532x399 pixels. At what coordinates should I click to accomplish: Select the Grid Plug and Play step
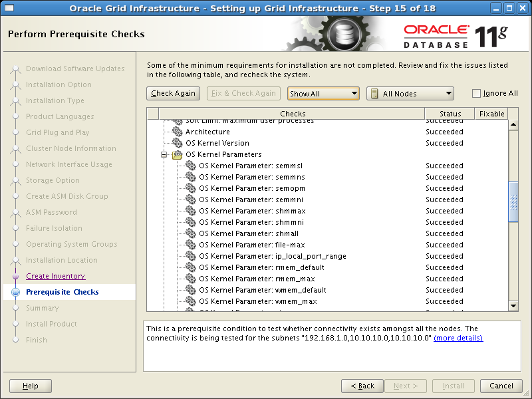tap(58, 132)
